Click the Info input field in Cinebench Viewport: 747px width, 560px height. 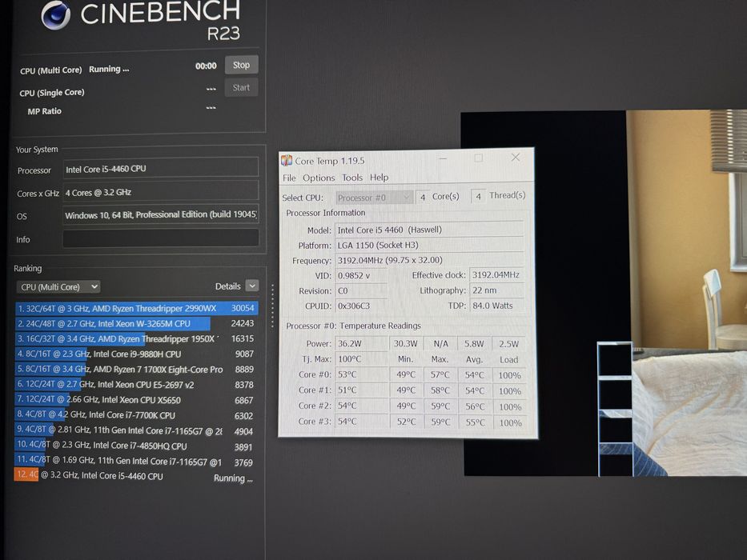pos(161,238)
